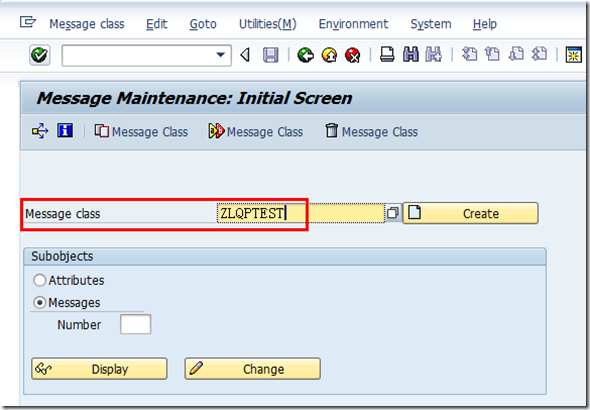Click the Create New Session icon
Image resolution: width=590 pixels, height=410 pixels.
(x=573, y=55)
